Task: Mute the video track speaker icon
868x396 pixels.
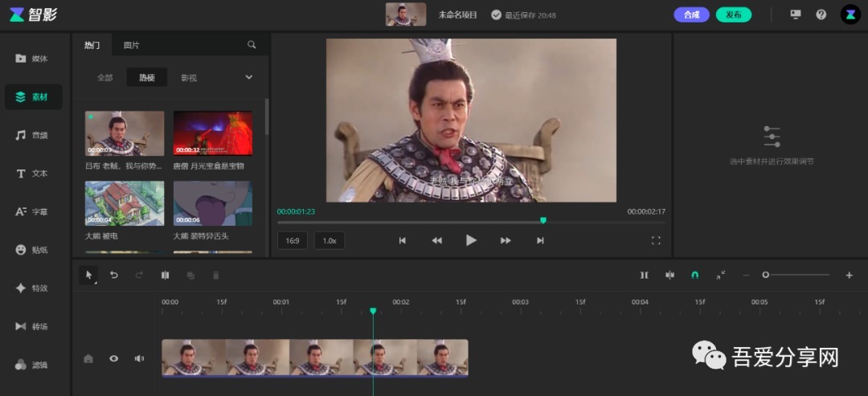Action: (x=139, y=358)
